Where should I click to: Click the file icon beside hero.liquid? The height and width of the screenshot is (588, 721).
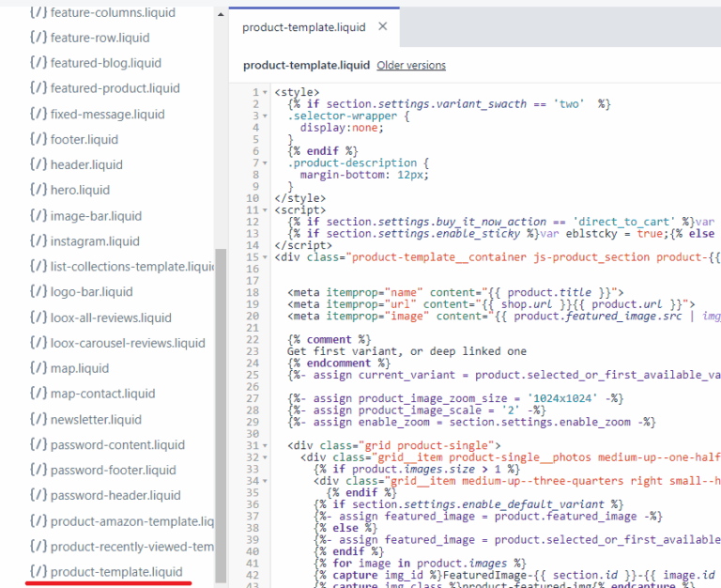point(38,190)
